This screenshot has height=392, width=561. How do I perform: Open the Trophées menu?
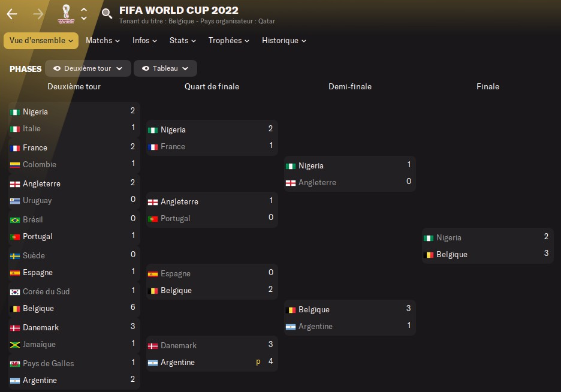point(229,41)
